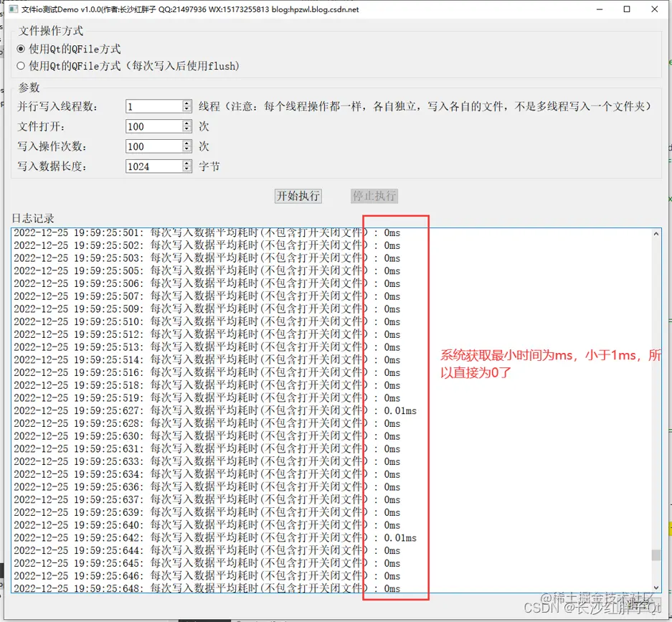This screenshot has height=622, width=672.
Task: Increase the file open count (文件打开)
Action: click(186, 123)
